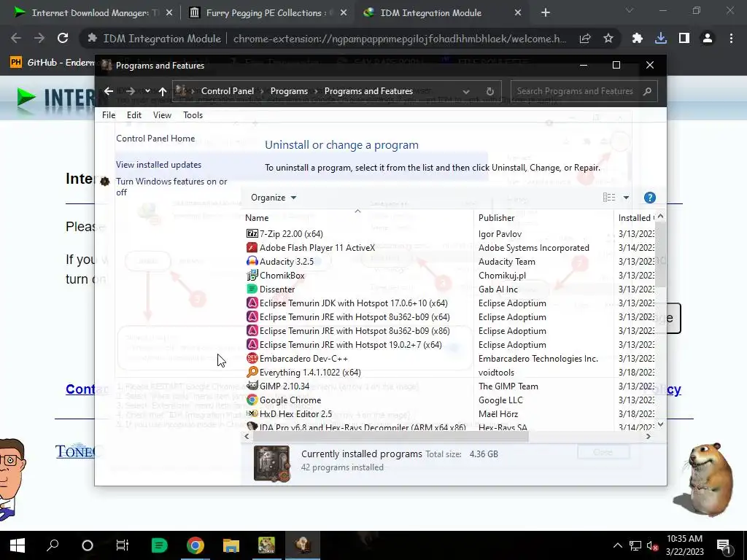Open Windows Start button
Screen dimensions: 747x560
[18, 545]
